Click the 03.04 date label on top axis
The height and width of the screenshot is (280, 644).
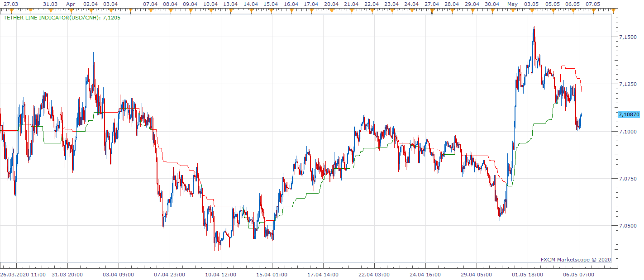[x=110, y=4]
